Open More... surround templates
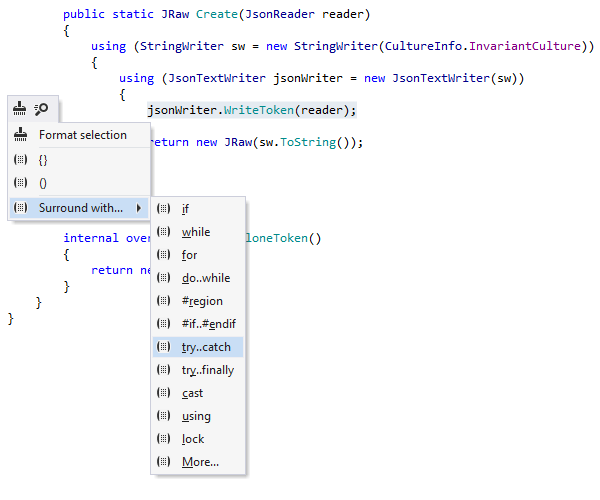Image resolution: width=600 pixels, height=500 pixels. coord(199,462)
